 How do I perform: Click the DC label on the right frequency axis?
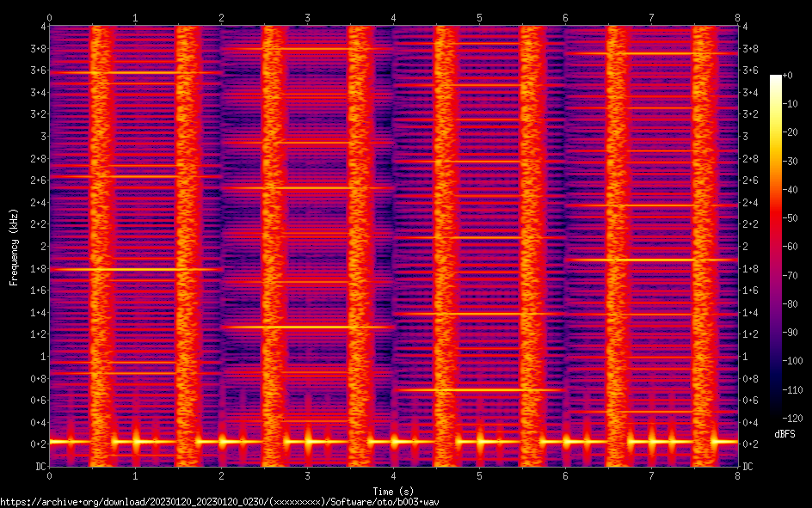point(748,467)
